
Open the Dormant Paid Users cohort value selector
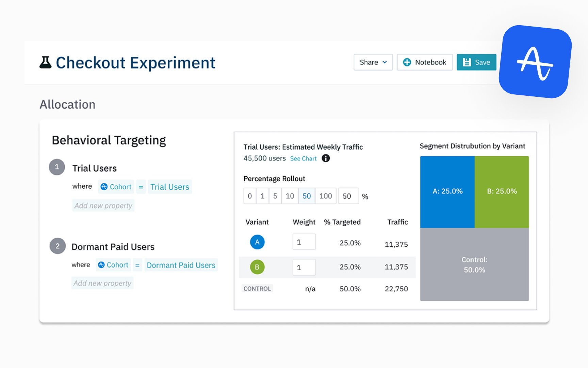(181, 265)
